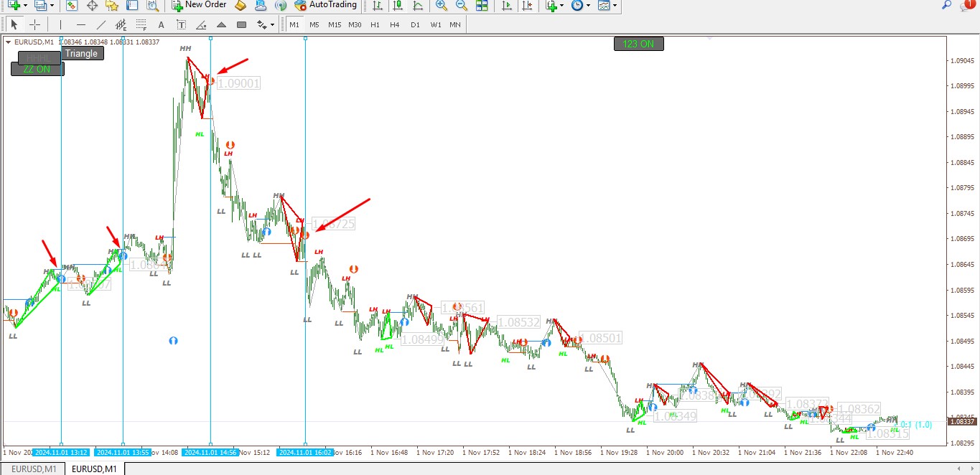Zoom in the chart with the plus magnifier

click(x=441, y=6)
